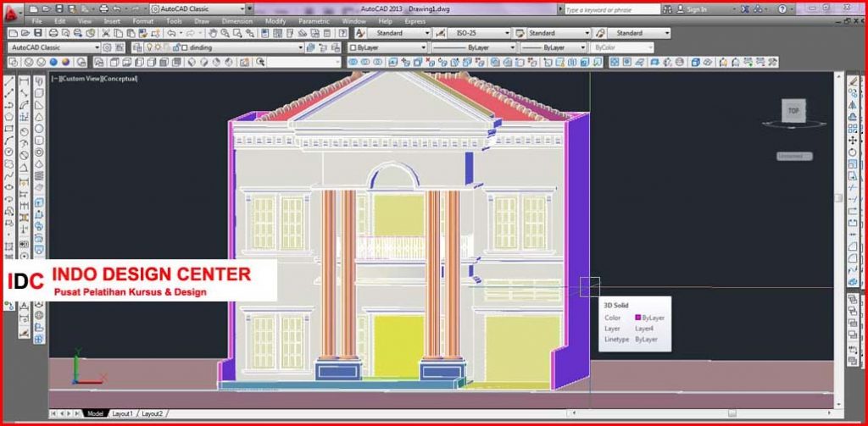Click the Solid Subtract icon
The height and width of the screenshot is (426, 868).
(x=364, y=62)
